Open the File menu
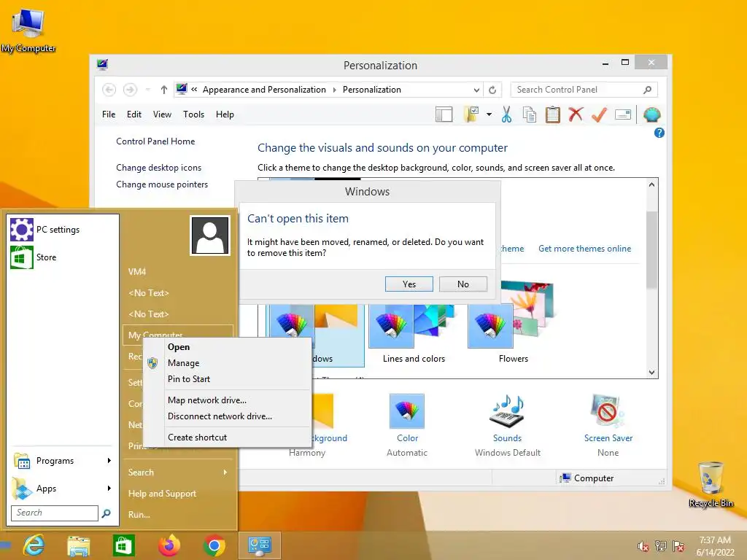 (109, 114)
